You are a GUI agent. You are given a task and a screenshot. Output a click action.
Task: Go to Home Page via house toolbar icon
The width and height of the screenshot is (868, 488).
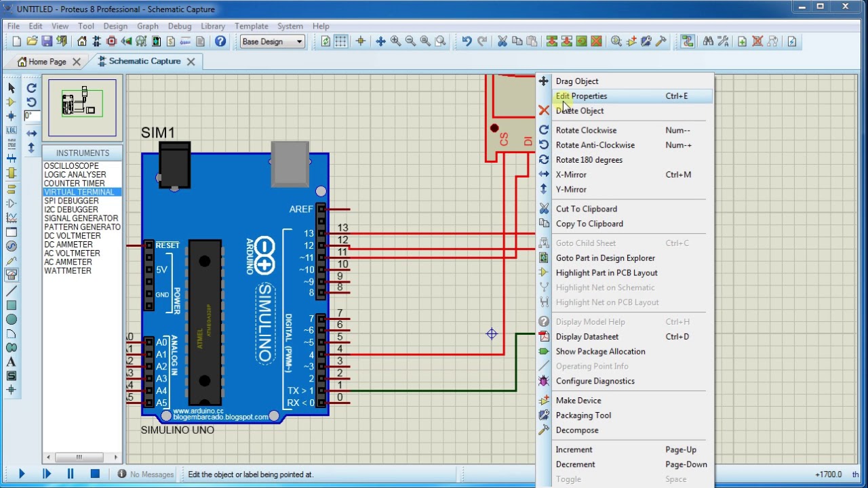tap(82, 41)
